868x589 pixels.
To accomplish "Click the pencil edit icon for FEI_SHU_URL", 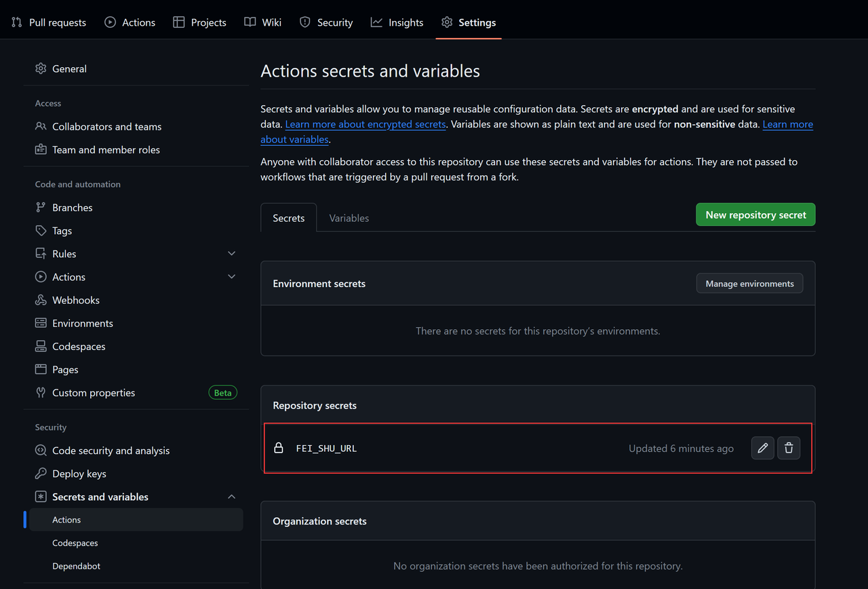I will [x=763, y=448].
